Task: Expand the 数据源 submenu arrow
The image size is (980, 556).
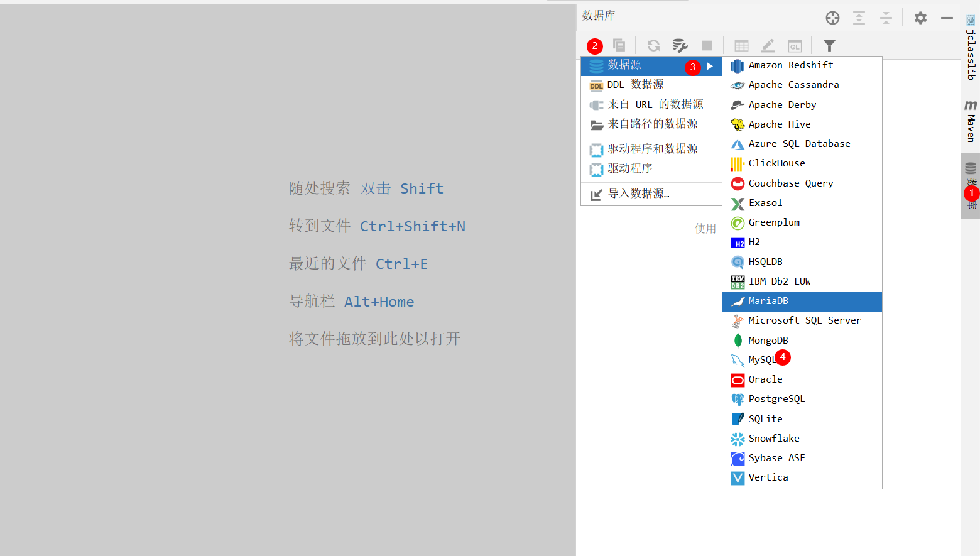Action: (710, 66)
